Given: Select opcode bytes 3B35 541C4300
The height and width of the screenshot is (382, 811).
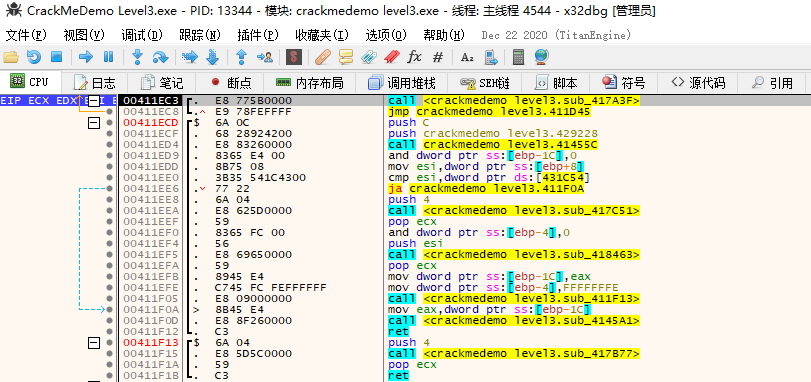Looking at the screenshot, I should coord(260,177).
